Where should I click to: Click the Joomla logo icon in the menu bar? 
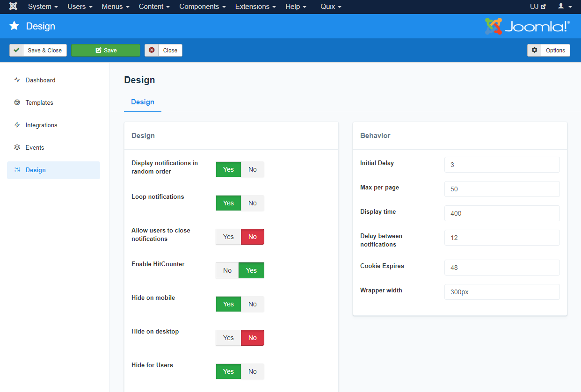click(13, 7)
